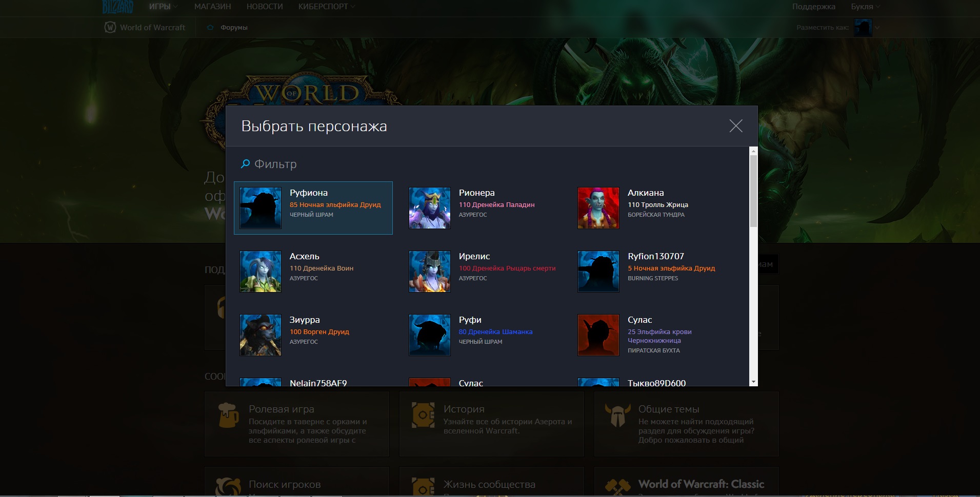The height and width of the screenshot is (497, 980).
Task: Click the posting character avatar in header
Action: tap(863, 28)
